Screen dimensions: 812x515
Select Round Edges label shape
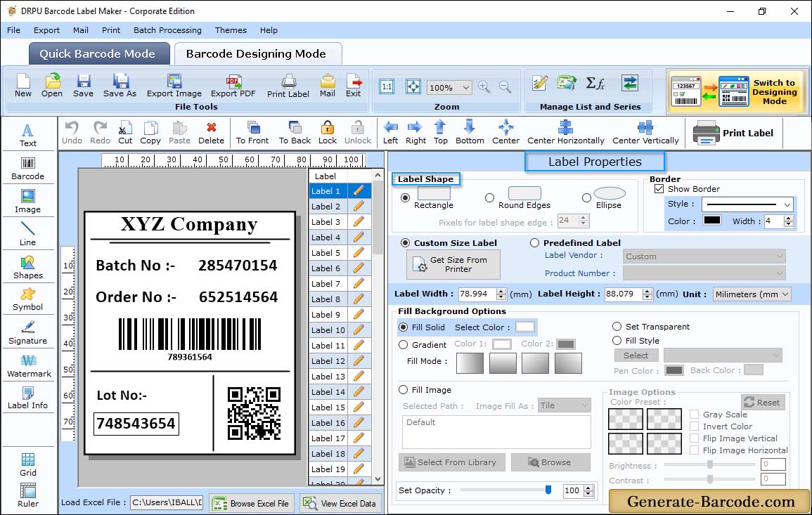[x=489, y=197]
